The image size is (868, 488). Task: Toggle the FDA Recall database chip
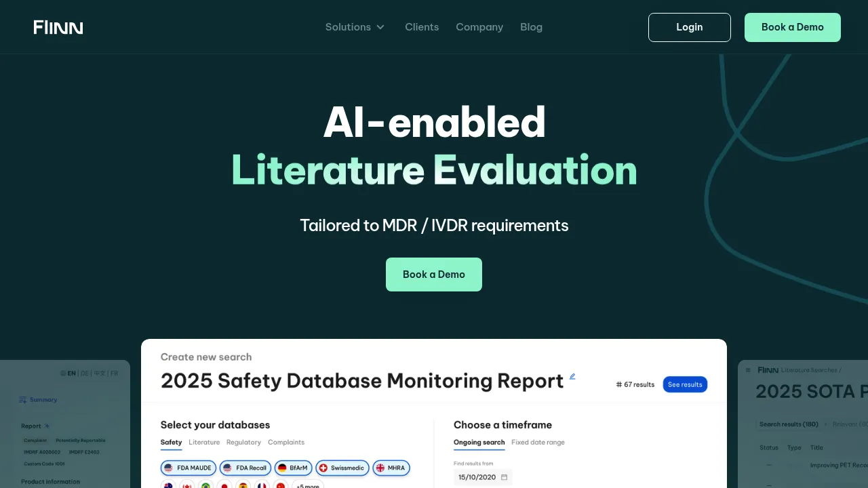click(245, 468)
